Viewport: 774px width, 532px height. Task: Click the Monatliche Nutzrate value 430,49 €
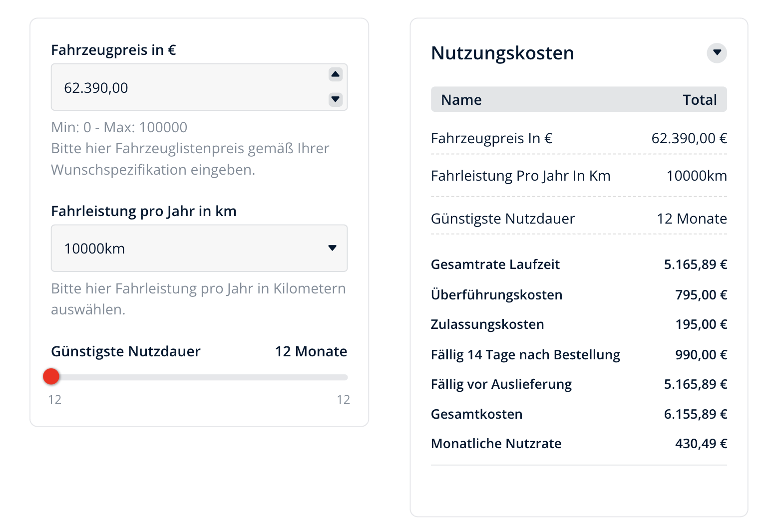701,444
